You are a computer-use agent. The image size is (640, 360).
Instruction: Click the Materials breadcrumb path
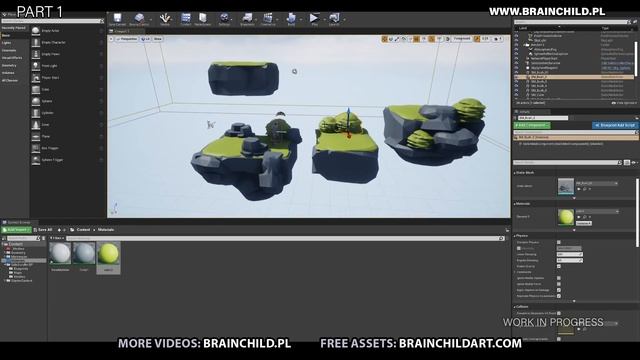[106, 230]
